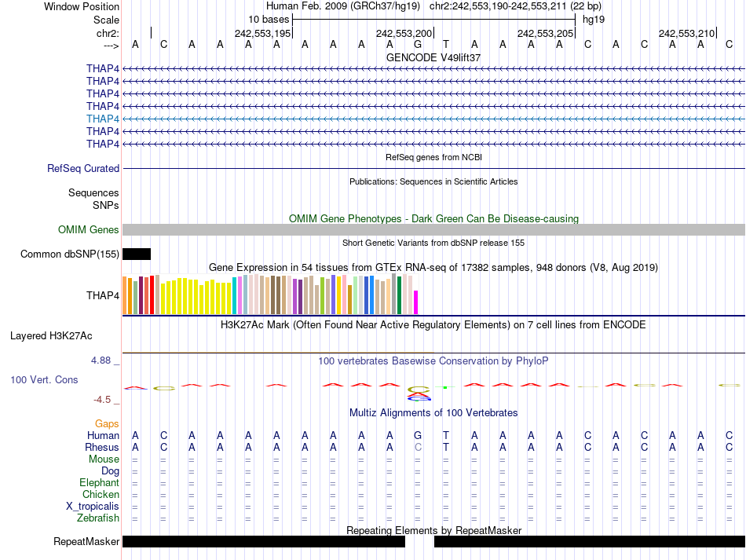This screenshot has height=560, width=746.
Task: Open the GENCODE V49lift37 track title
Action: 433,57
